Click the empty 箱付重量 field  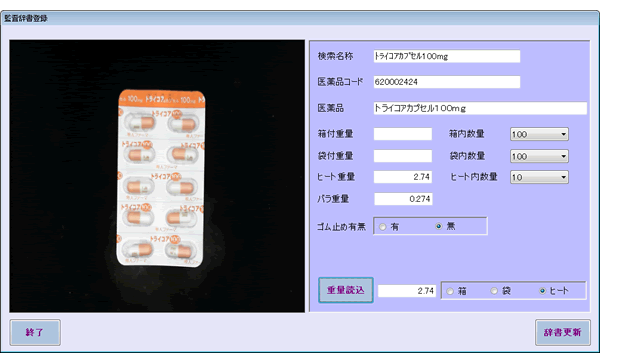point(403,134)
